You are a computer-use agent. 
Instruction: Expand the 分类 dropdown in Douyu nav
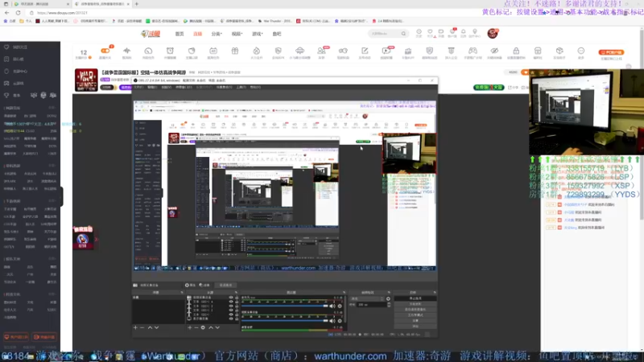point(217,34)
